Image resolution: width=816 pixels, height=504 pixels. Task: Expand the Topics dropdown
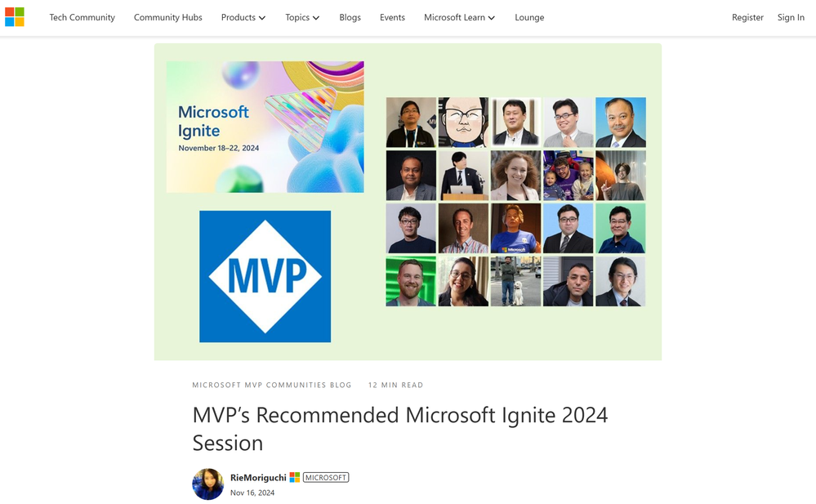click(302, 17)
